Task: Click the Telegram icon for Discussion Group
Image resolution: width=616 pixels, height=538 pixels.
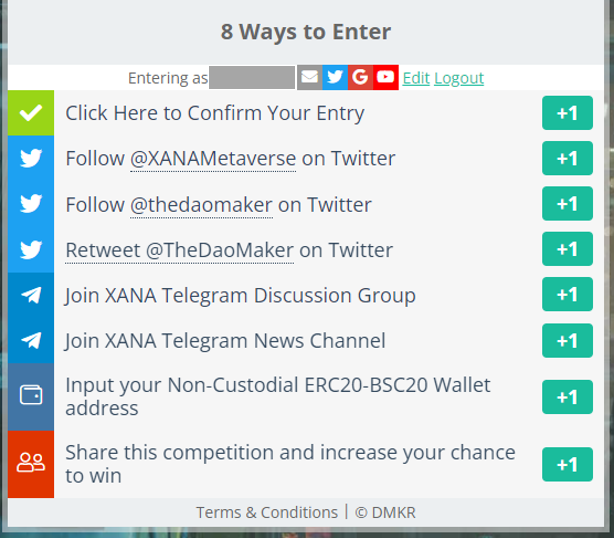Action: click(x=31, y=295)
